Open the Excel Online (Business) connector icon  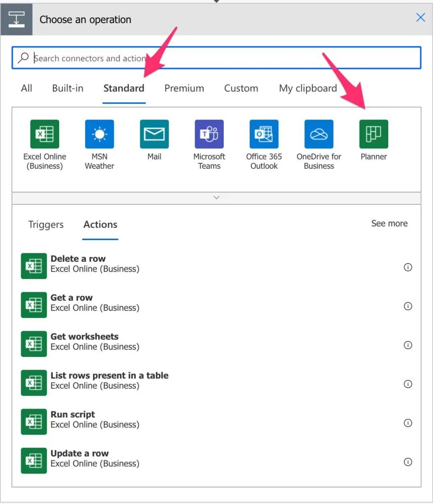click(x=44, y=134)
